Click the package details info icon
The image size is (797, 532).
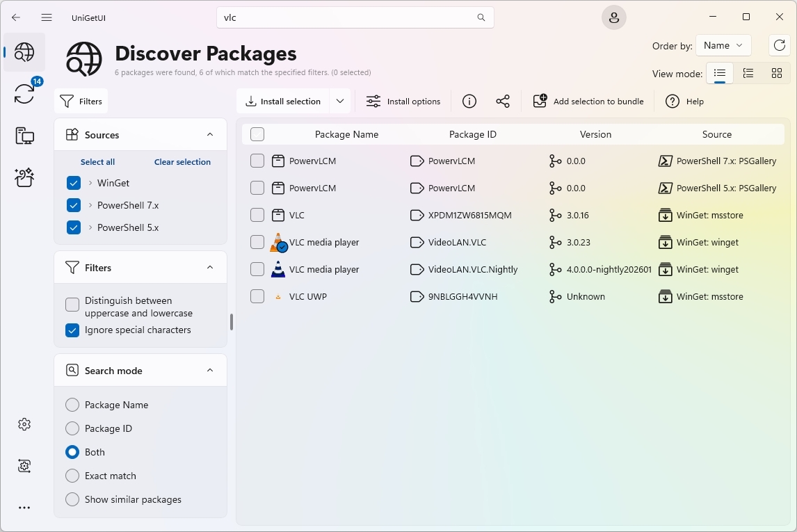[469, 102]
